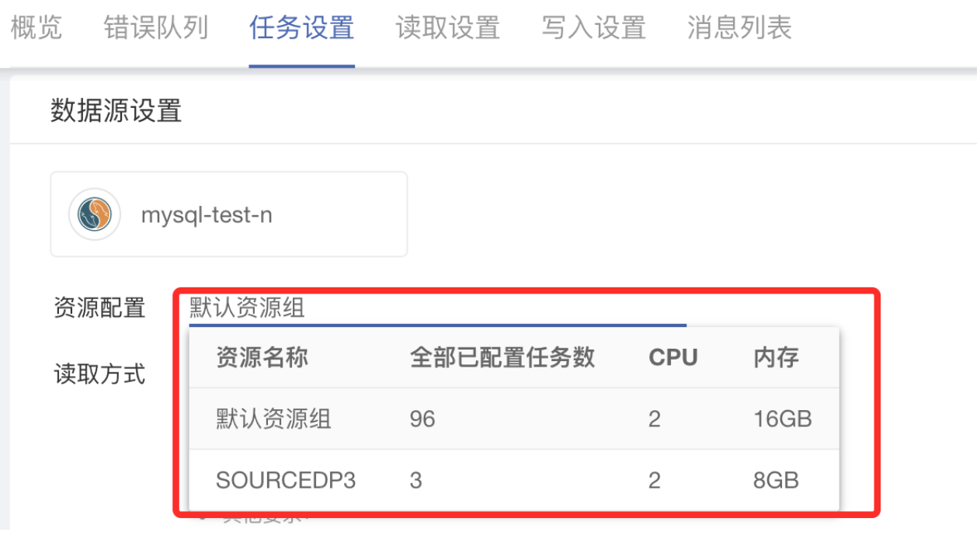Click the 数据源设置 section heading
Screen dimensions: 980x539
[x=116, y=111]
